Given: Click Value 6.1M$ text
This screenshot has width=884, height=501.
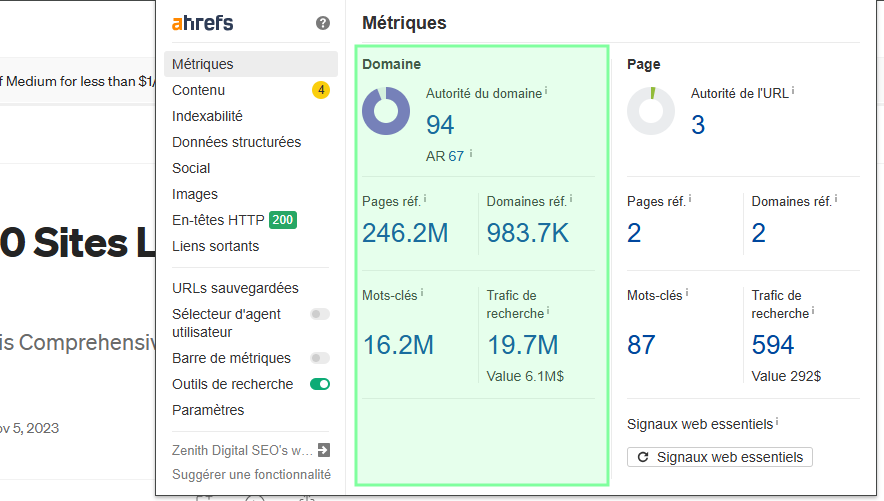Looking at the screenshot, I should (525, 376).
